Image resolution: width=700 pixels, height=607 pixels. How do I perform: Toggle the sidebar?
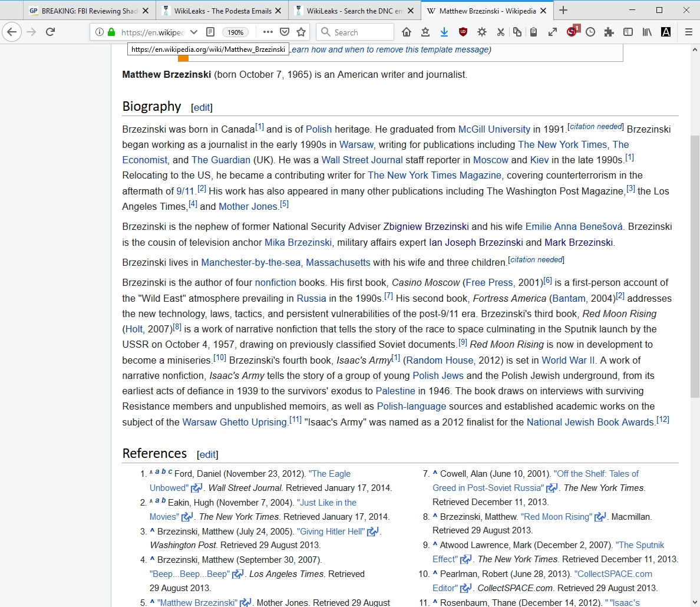tap(628, 32)
